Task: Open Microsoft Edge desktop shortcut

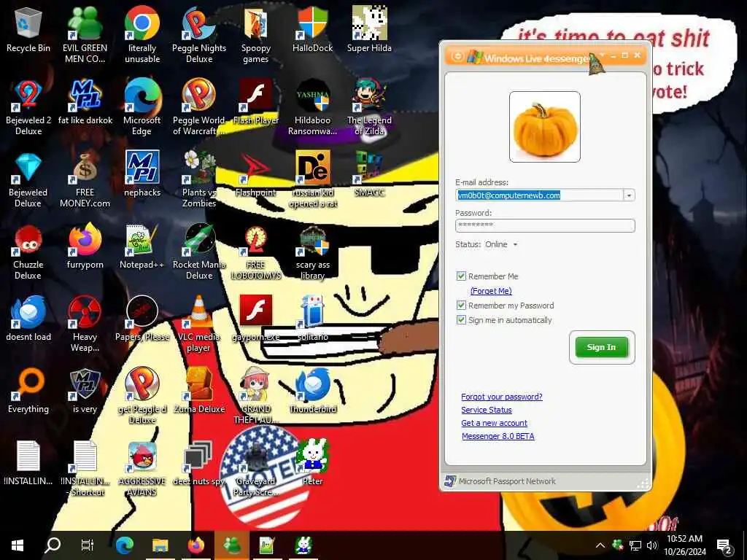Action: 142,108
